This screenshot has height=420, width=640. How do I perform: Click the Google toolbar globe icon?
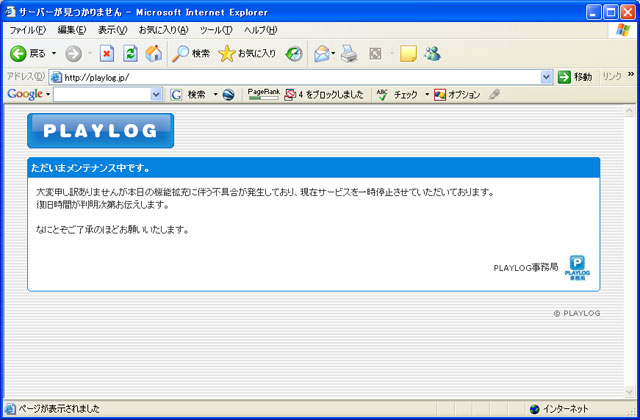(x=229, y=95)
